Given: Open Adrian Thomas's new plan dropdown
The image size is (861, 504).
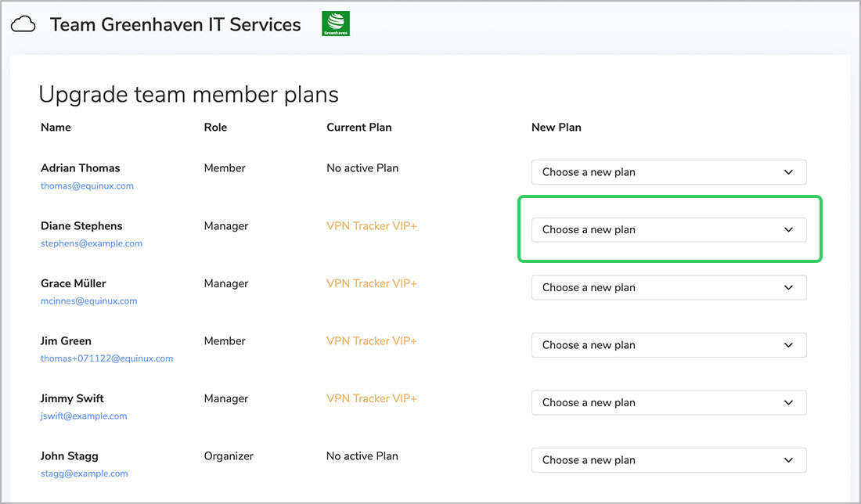Looking at the screenshot, I should tap(668, 172).
